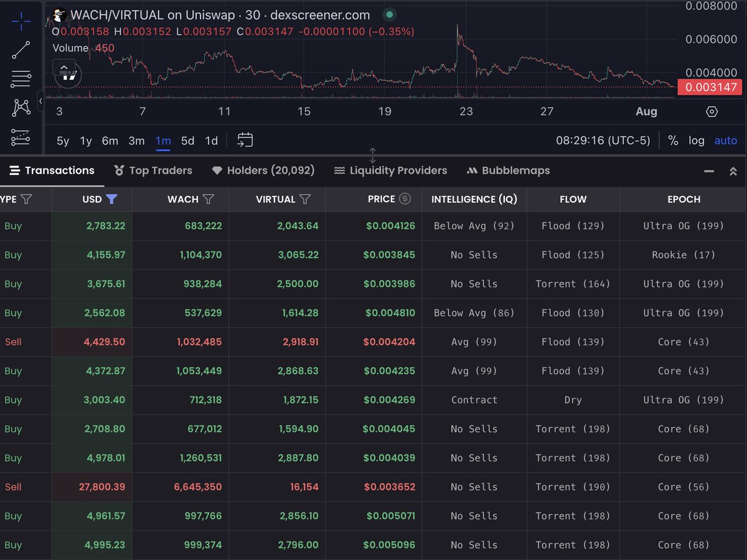This screenshot has width=747, height=560.
Task: Filter the Type column
Action: coord(26,199)
